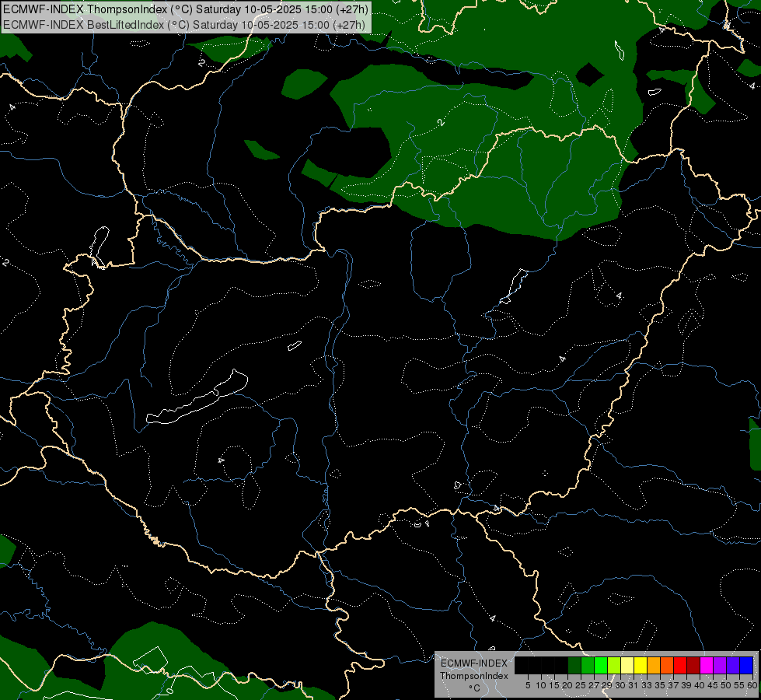The image size is (761, 700).
Task: Select the dark red 39-40 legend swatch
Action: pos(693,665)
